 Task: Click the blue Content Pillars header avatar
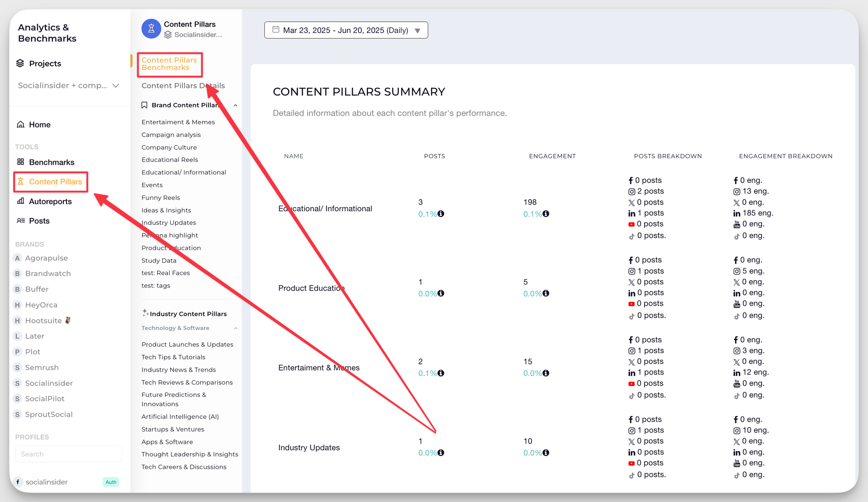(x=151, y=29)
